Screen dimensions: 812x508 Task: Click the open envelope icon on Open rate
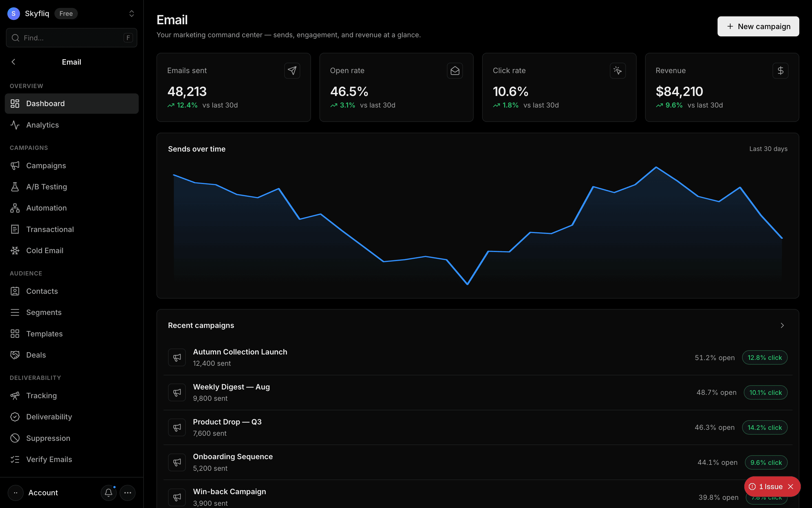point(455,71)
